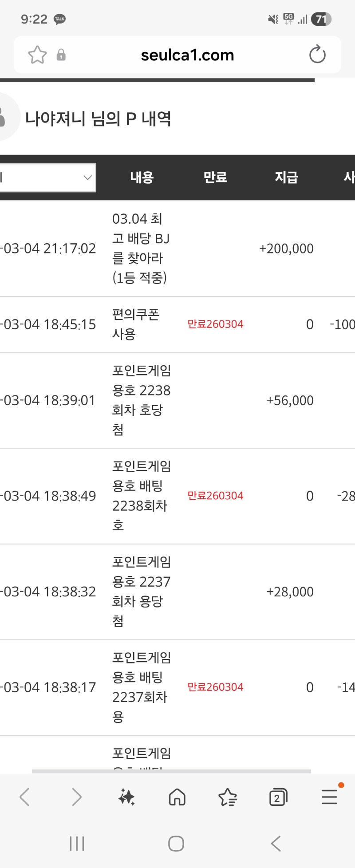Go back with browser back arrow
The image size is (355, 868).
25,797
